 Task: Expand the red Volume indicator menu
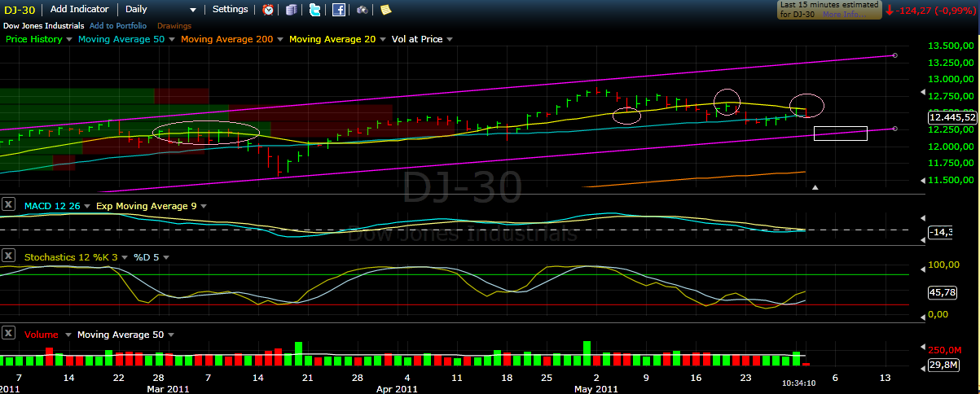coord(68,335)
